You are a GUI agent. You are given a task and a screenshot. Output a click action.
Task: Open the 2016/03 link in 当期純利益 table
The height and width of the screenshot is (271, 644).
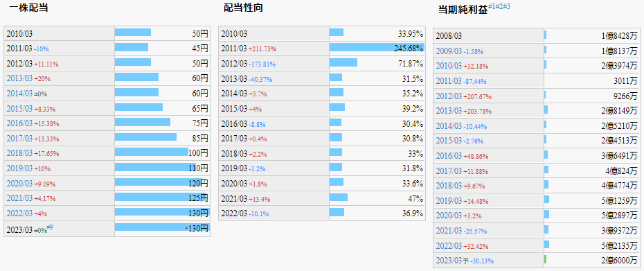(449, 156)
